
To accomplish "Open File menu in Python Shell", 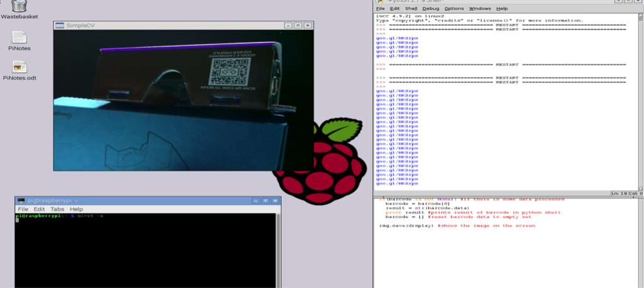I will click(380, 9).
